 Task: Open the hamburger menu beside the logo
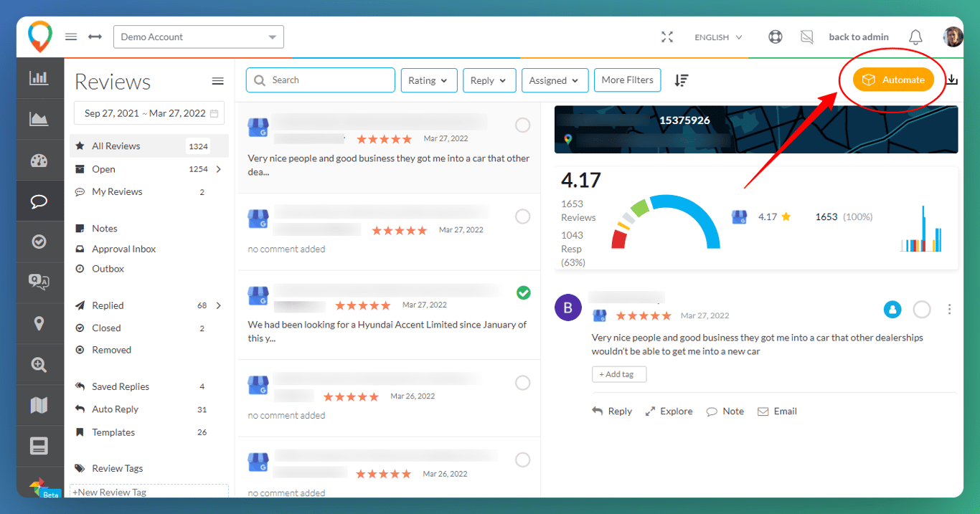coord(71,37)
